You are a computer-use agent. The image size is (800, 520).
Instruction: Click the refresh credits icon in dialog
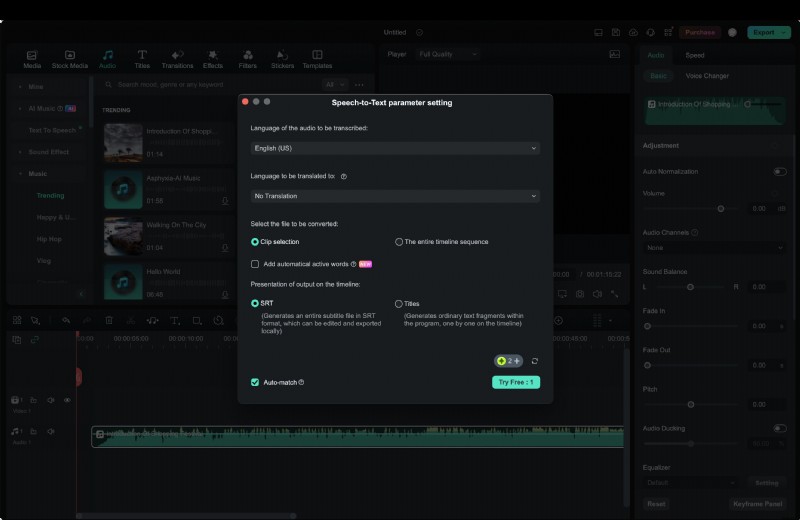535,361
